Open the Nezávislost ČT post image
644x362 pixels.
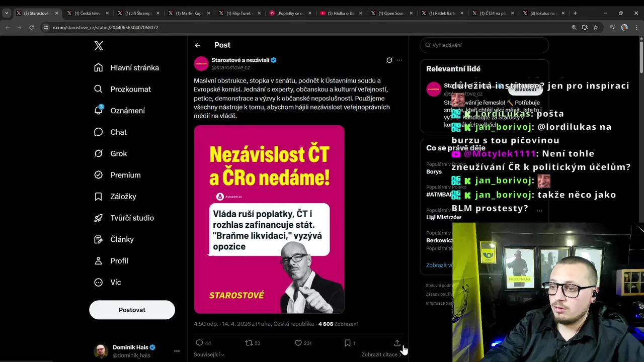(x=269, y=219)
